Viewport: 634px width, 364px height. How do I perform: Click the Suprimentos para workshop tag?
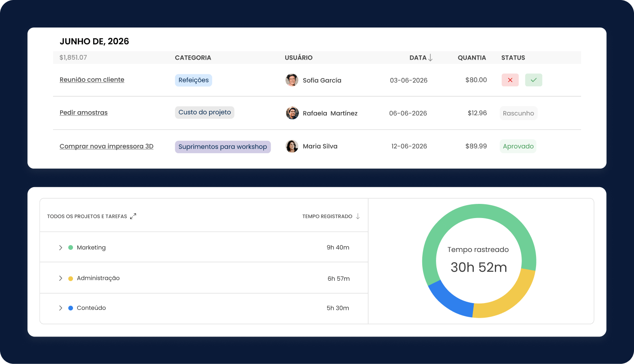coord(223,147)
